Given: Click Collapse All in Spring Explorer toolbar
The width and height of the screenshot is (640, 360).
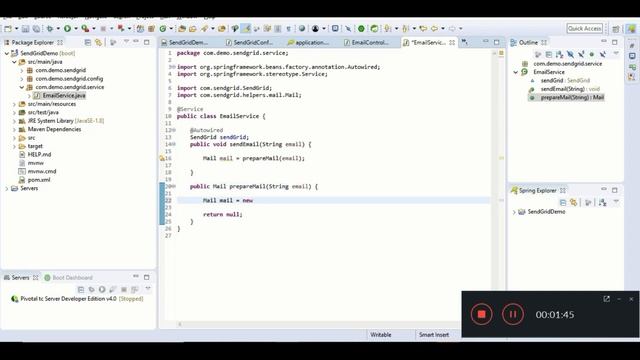Looking at the screenshot, I should click(x=563, y=202).
